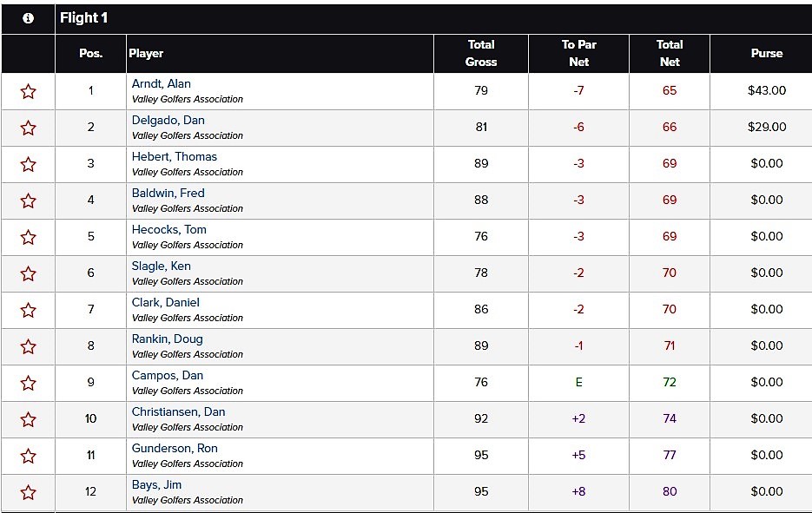The width and height of the screenshot is (812, 513).
Task: Click the info icon beside Flight 1
Action: point(28,18)
